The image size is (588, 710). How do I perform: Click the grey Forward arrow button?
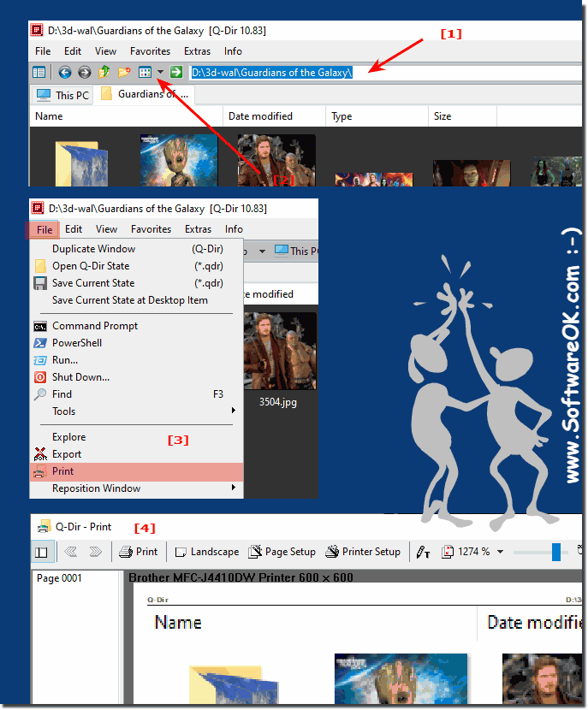tap(84, 72)
